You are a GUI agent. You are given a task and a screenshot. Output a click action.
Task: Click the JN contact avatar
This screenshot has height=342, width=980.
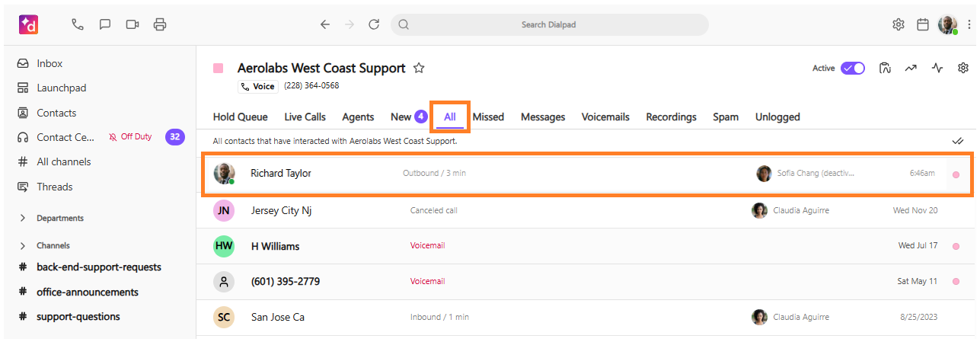click(224, 209)
